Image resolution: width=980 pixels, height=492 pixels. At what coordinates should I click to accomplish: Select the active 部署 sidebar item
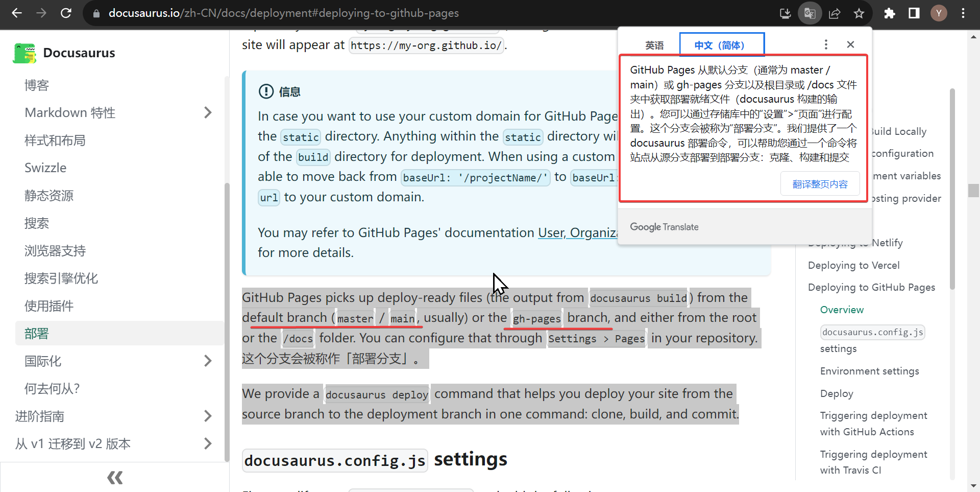point(118,333)
